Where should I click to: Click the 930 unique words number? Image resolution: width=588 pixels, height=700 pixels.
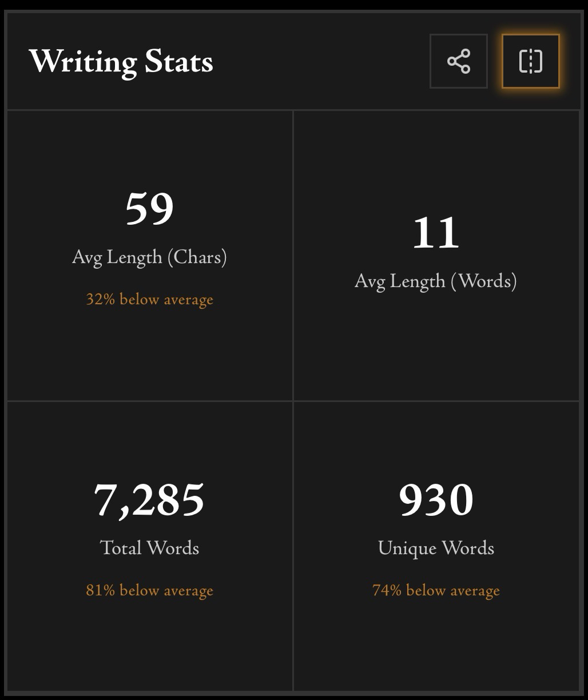coord(436,499)
